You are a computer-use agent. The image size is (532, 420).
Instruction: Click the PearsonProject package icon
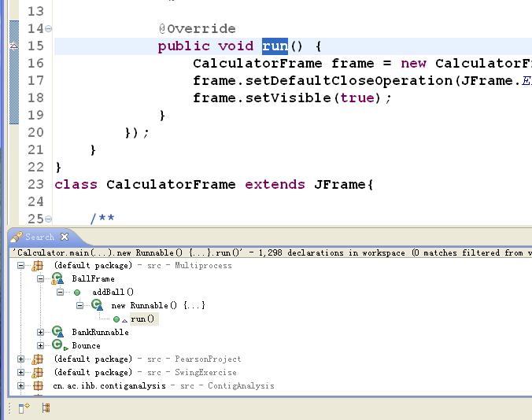pyautogui.click(x=37, y=359)
